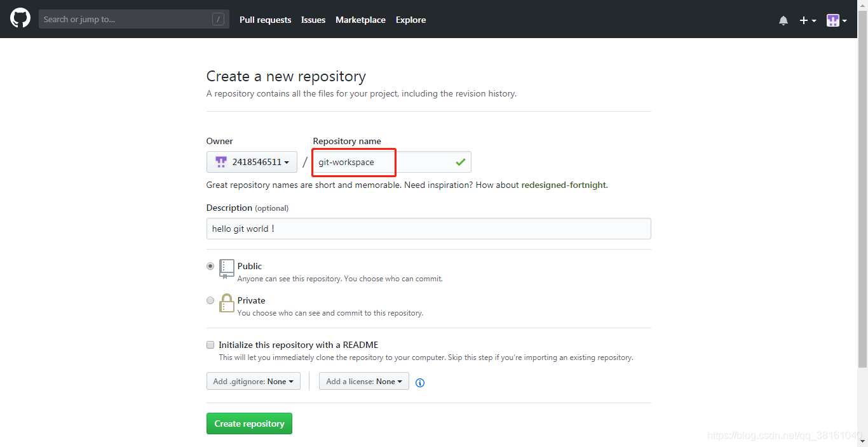Click the Initialize this repository with a README label

pos(299,345)
